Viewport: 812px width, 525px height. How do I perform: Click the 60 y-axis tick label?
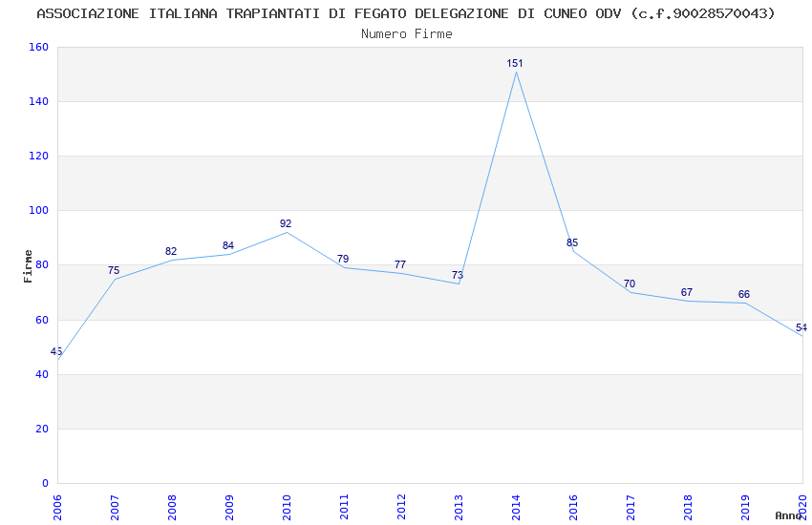42,320
